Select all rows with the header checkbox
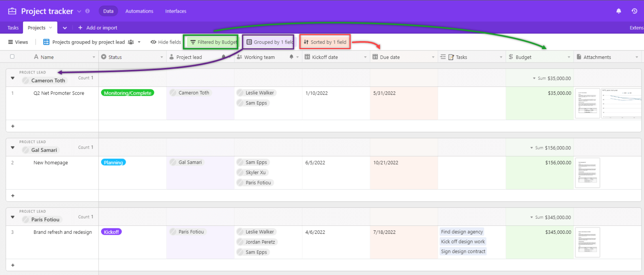 click(x=12, y=57)
